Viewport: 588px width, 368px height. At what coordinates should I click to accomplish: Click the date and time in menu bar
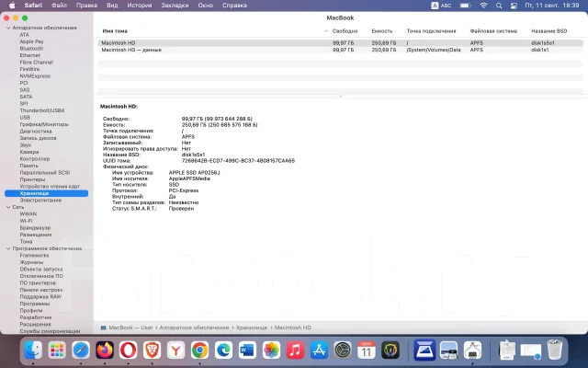[x=552, y=6]
